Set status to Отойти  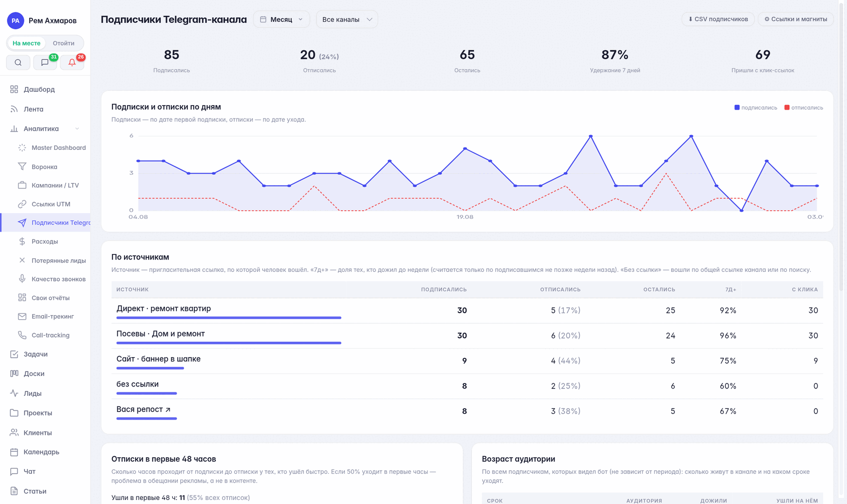click(64, 43)
